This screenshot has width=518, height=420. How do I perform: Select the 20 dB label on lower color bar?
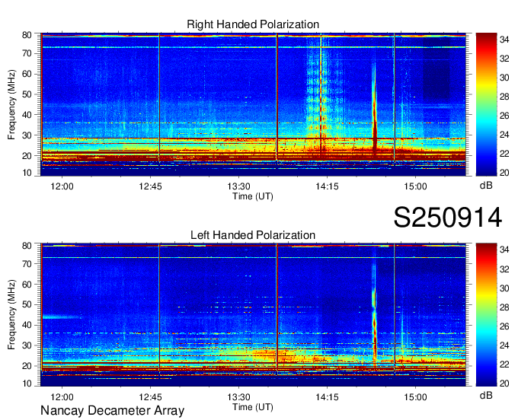504,383
